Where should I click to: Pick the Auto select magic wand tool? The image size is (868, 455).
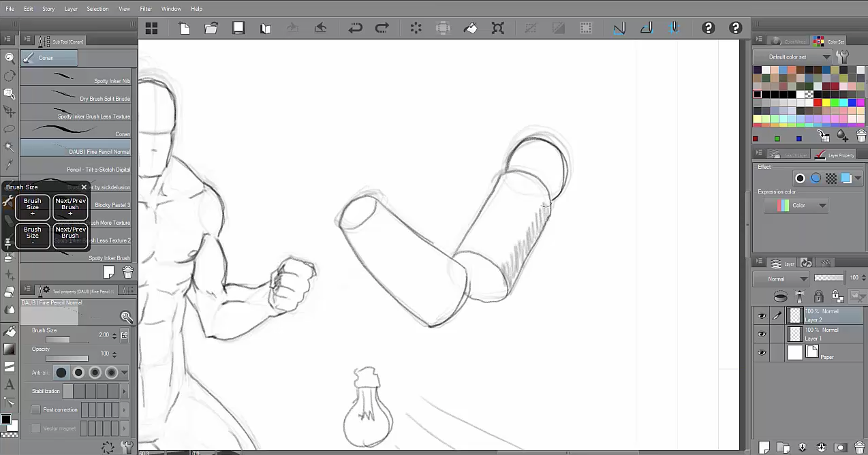[x=10, y=146]
